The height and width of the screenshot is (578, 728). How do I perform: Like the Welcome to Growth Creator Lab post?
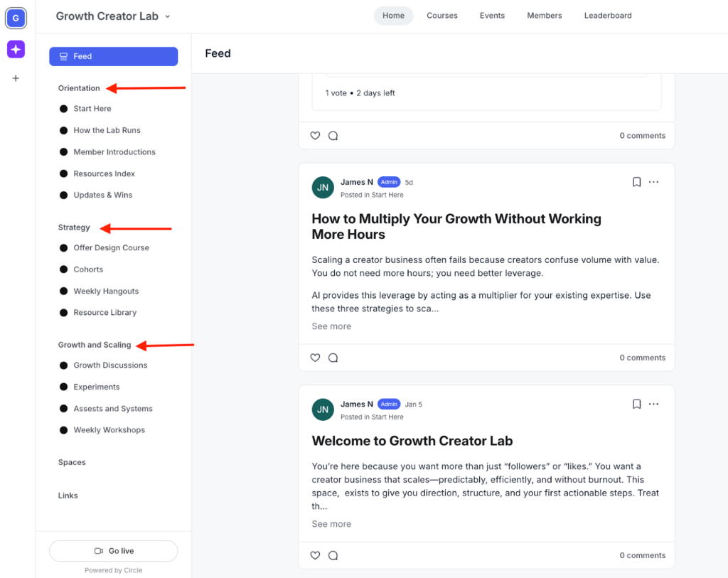315,555
